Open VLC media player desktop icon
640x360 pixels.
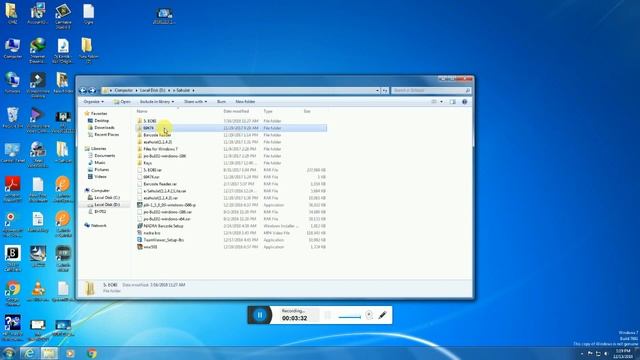coord(38,291)
